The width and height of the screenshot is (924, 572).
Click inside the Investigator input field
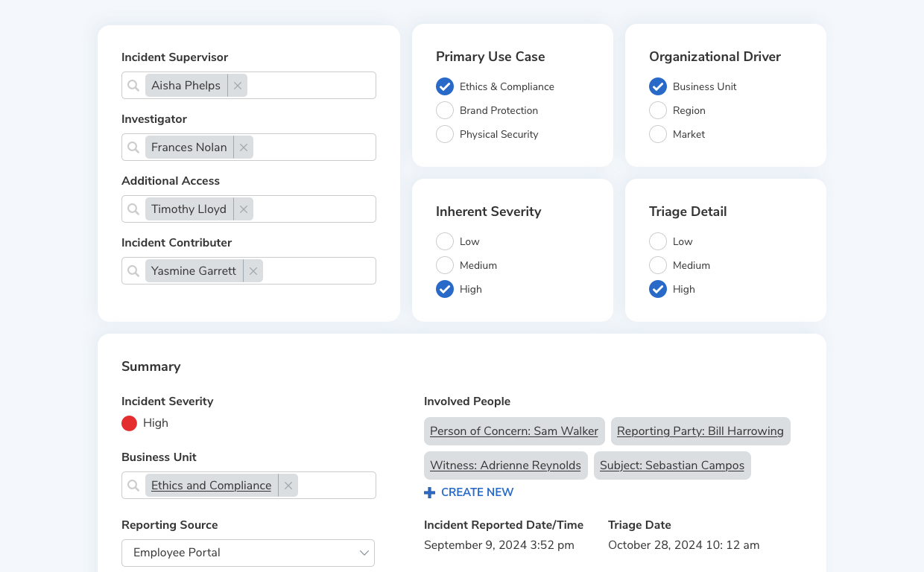click(x=313, y=147)
